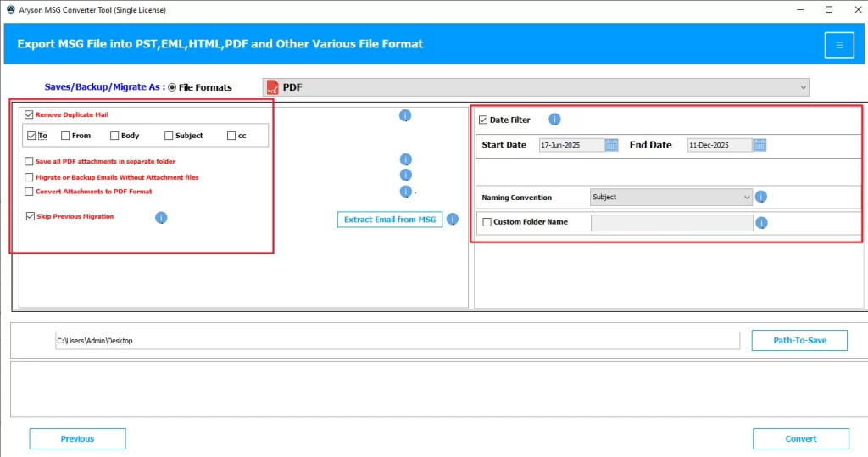Click the Path-To-Save button
Image resolution: width=868 pixels, height=457 pixels.
click(x=799, y=340)
